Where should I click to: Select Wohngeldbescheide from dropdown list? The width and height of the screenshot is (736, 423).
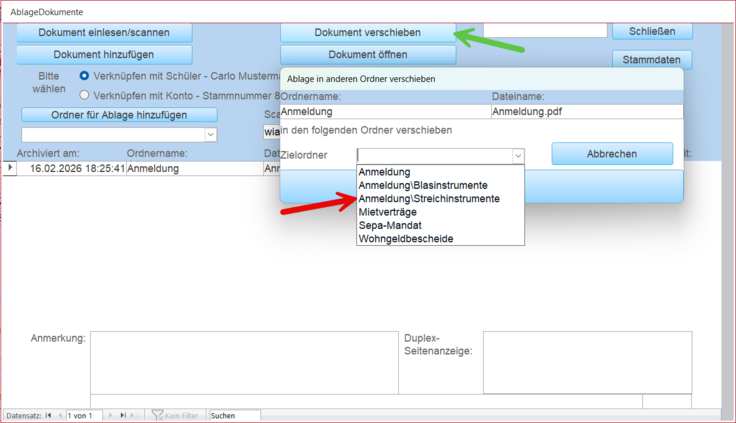pyautogui.click(x=405, y=239)
